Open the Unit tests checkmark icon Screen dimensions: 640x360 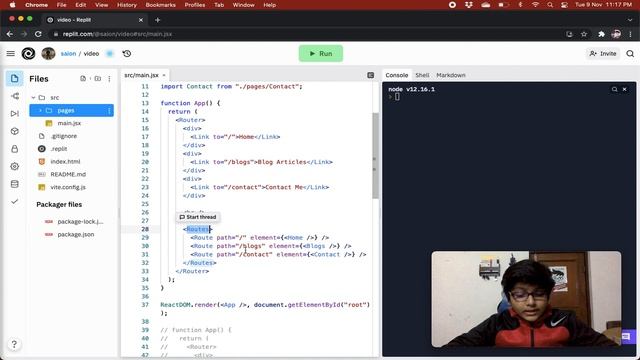click(15, 201)
